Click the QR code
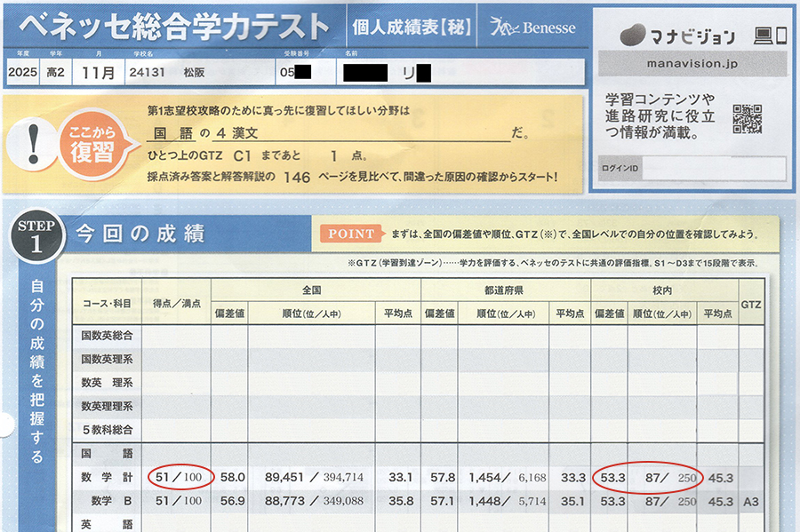 click(x=748, y=119)
